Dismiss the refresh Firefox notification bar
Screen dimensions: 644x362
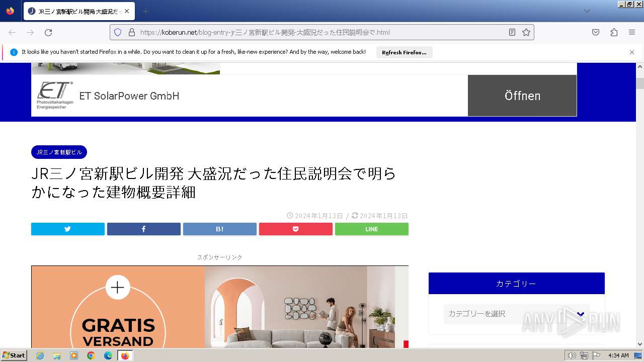click(632, 52)
